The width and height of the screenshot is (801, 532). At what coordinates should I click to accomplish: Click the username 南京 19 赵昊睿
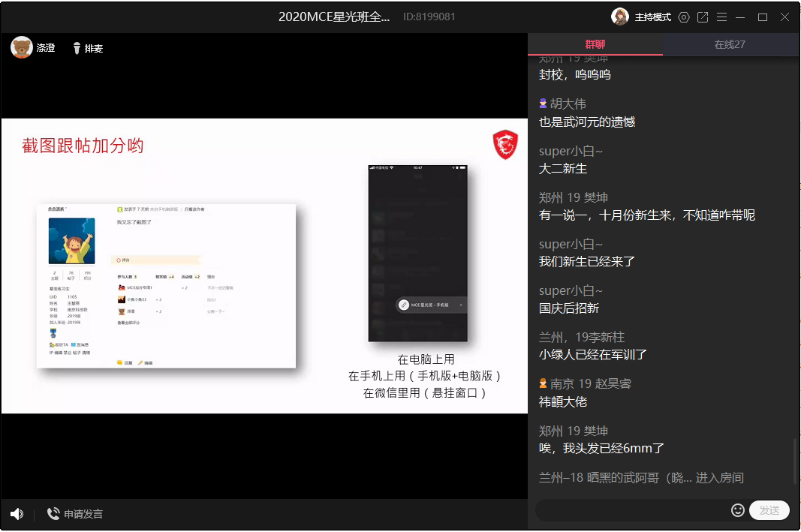click(x=591, y=384)
